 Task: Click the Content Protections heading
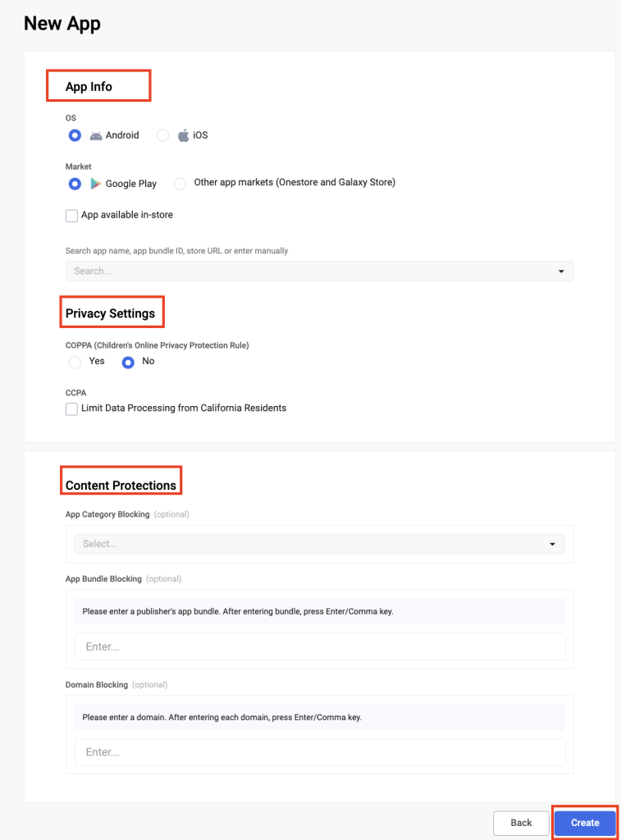[x=121, y=484]
